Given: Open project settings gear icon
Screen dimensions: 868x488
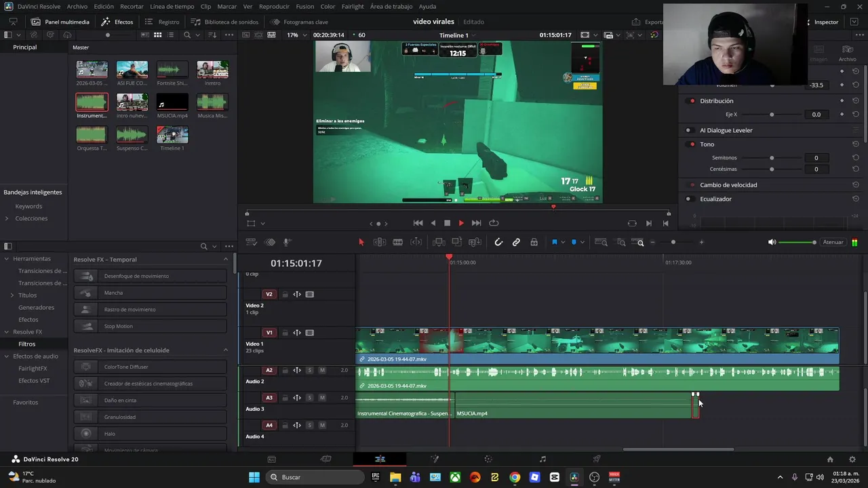Looking at the screenshot, I should tap(852, 459).
